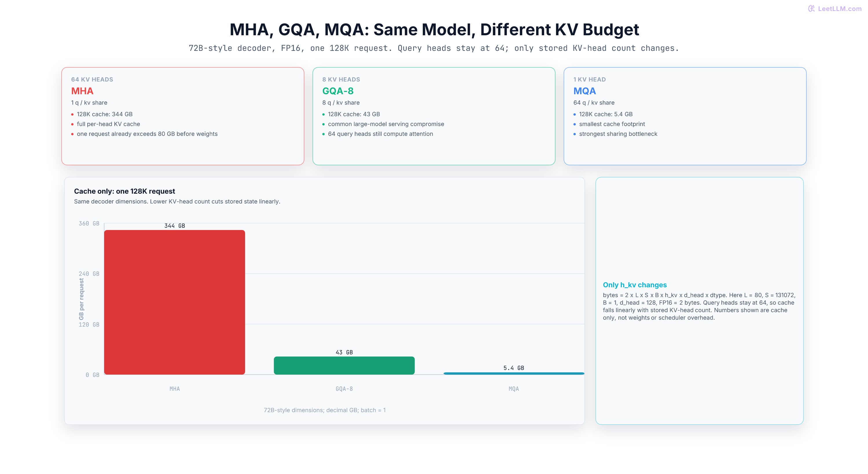Screen dimensions: 868x474
Task: Click the '64 KV HEADS' card label
Action: (x=92, y=79)
